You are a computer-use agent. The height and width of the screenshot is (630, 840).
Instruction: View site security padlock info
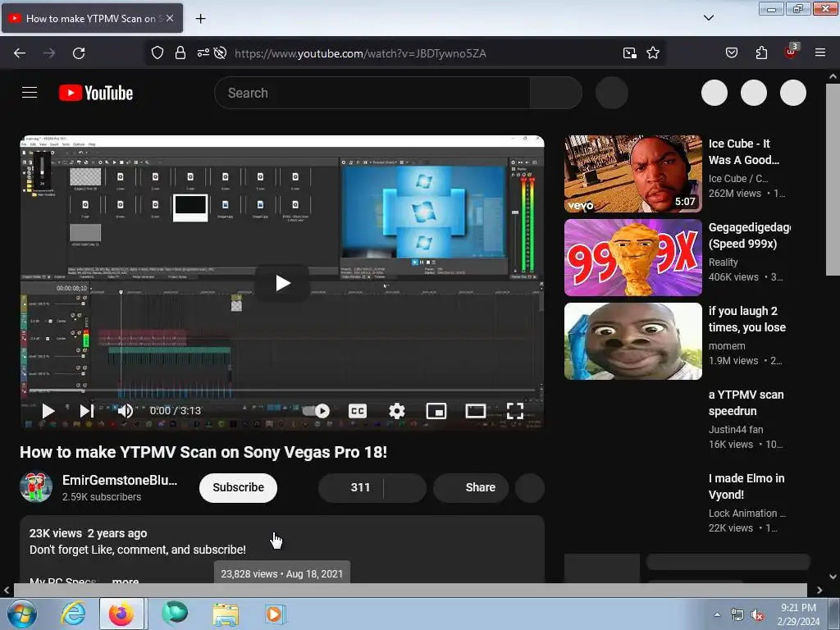pos(180,53)
